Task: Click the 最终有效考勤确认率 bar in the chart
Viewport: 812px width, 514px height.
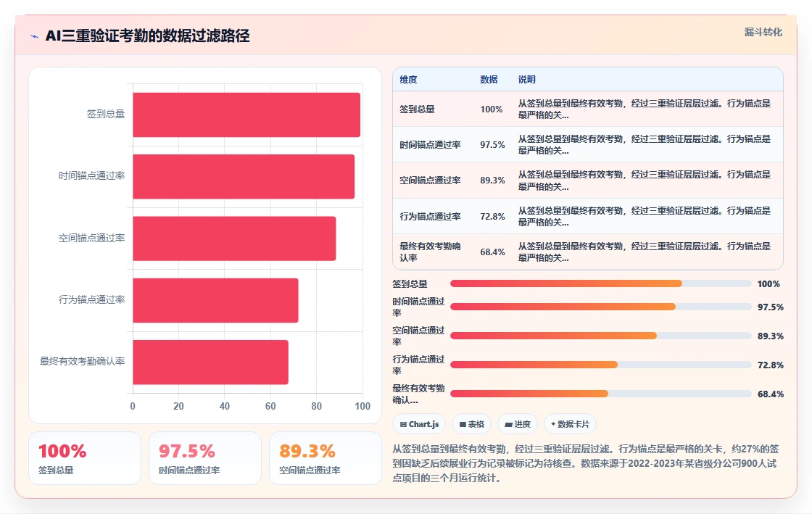Action: (x=211, y=362)
